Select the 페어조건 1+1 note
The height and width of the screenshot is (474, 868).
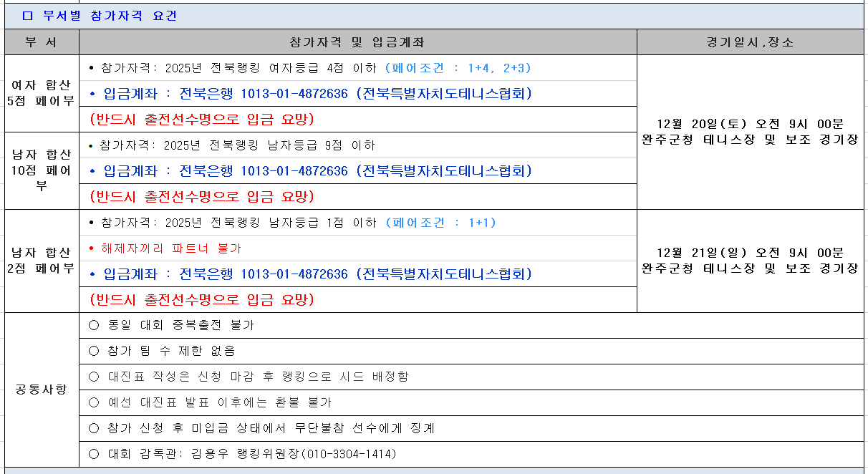(x=440, y=223)
